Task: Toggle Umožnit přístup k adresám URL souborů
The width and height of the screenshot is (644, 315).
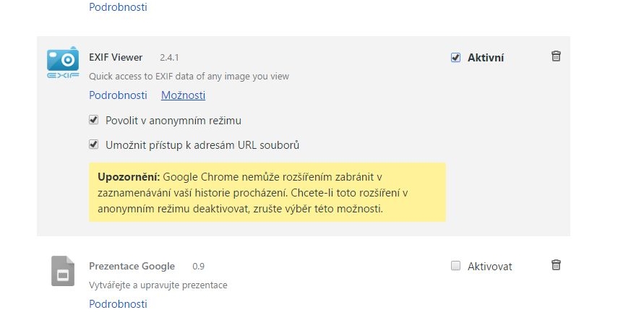Action: coord(93,144)
